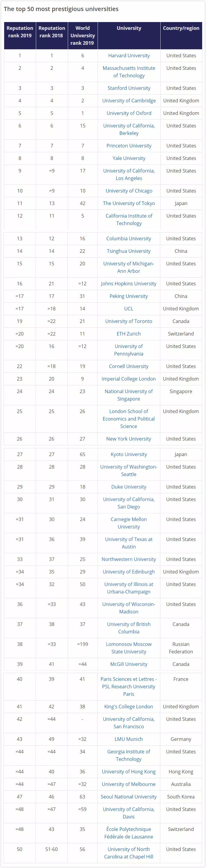Click the World University rank 2019 header
This screenshot has height=868, width=206.
pyautogui.click(x=83, y=36)
